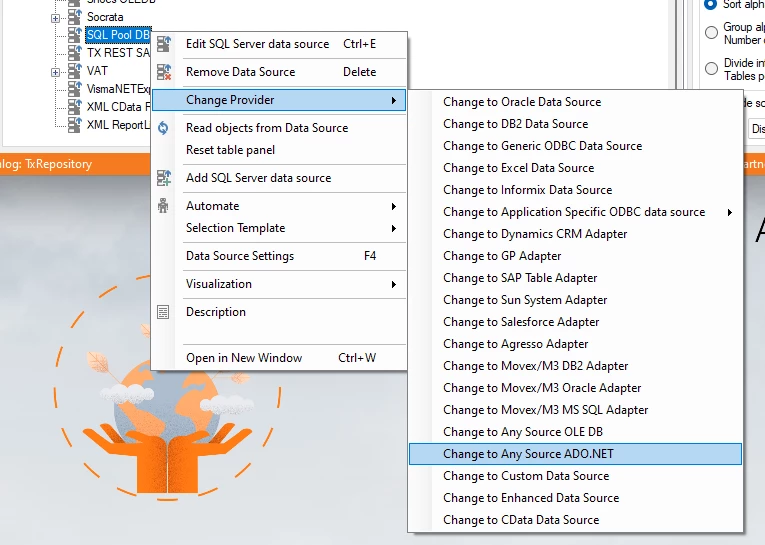Select Change to Custom Data Source

click(x=575, y=476)
